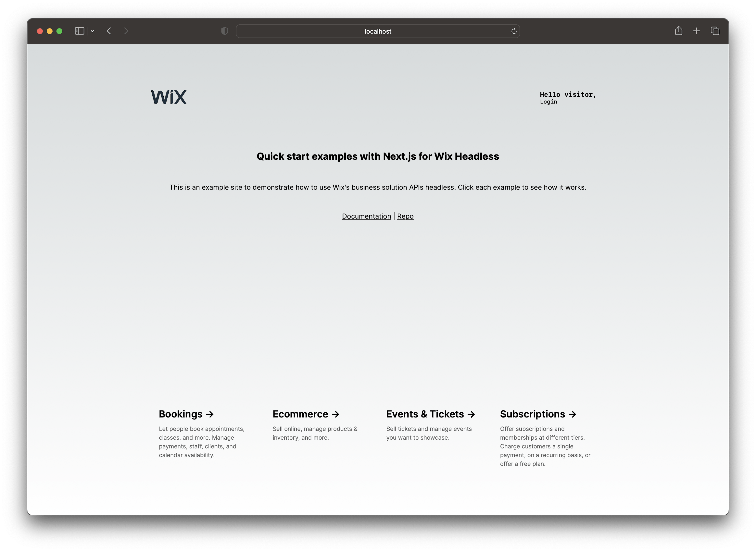Click the 'This is an example site' paragraph
Screen dimensions: 756x551
378,188
